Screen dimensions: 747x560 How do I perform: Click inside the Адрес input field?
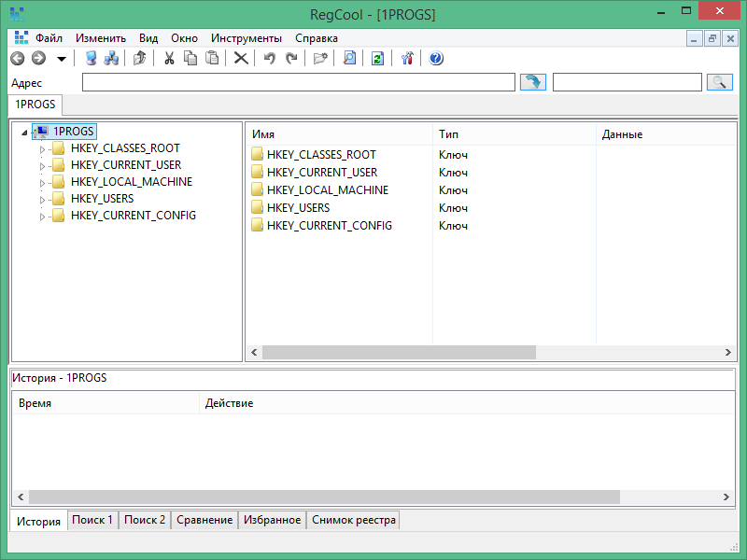click(298, 83)
